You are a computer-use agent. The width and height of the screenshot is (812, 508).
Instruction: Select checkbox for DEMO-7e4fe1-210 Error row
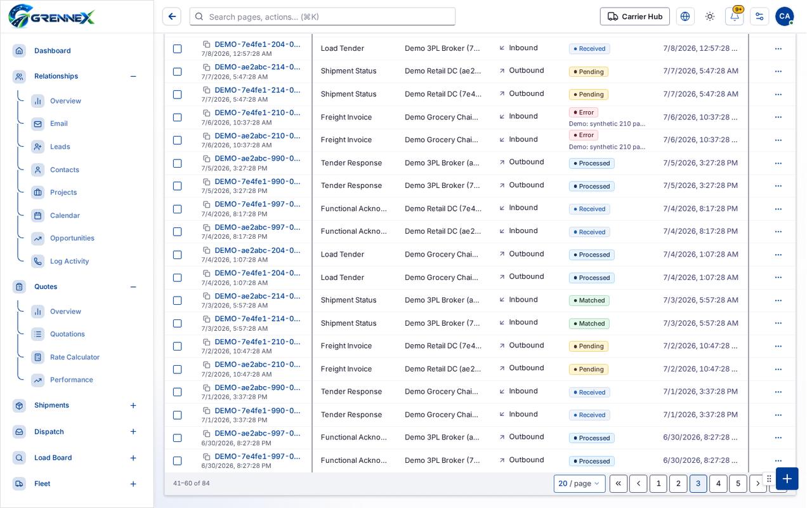[x=178, y=117]
